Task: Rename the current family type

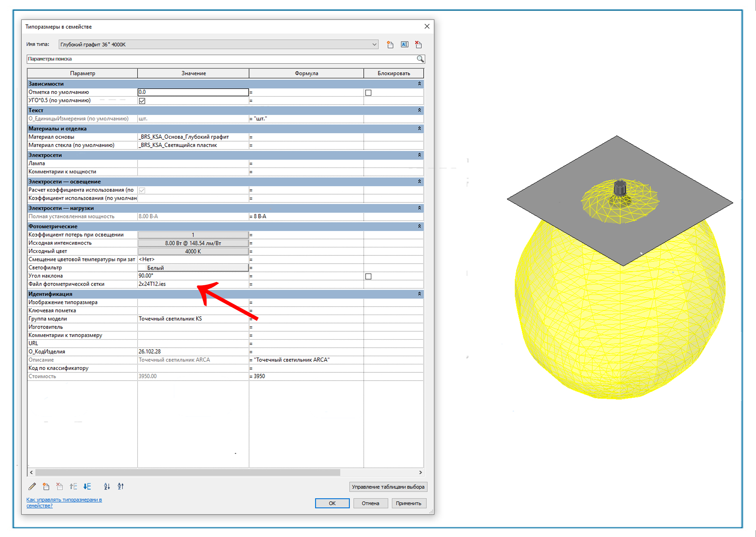Action: 404,45
